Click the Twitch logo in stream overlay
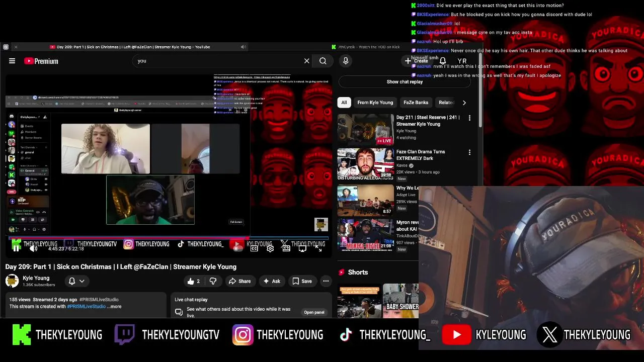 point(124,334)
